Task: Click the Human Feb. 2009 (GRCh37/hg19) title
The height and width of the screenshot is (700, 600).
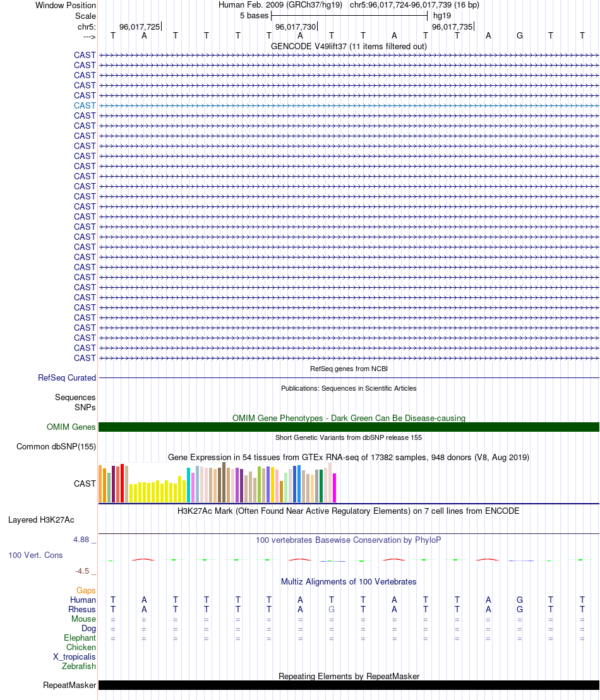Action: click(x=280, y=5)
